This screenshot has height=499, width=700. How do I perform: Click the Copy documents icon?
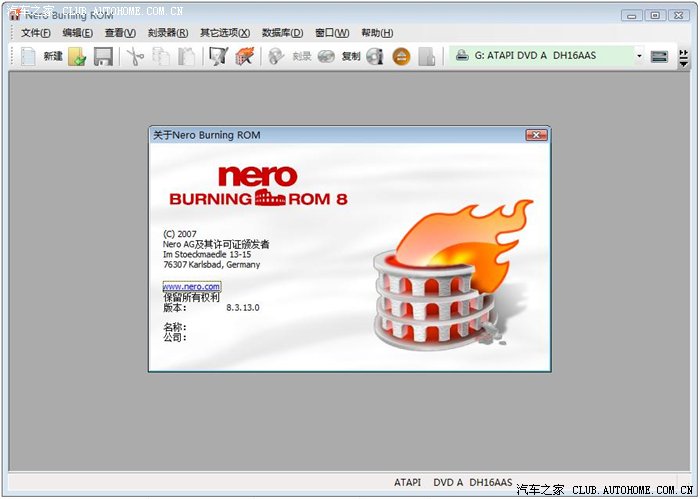click(x=161, y=57)
